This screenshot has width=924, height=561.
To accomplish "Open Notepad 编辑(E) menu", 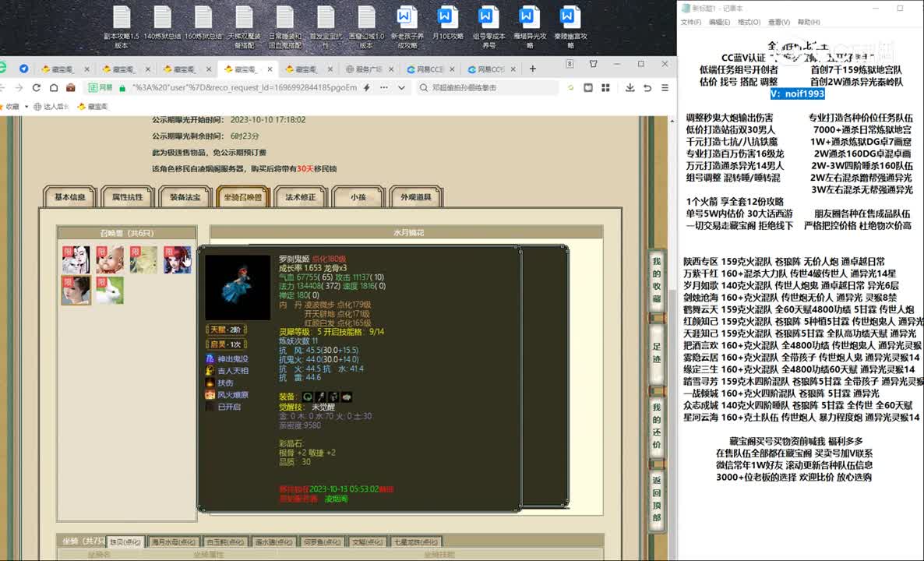I will click(720, 22).
